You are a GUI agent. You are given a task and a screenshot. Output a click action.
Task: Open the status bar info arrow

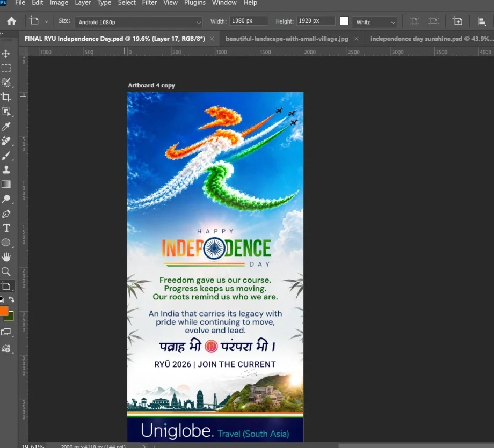click(x=144, y=446)
